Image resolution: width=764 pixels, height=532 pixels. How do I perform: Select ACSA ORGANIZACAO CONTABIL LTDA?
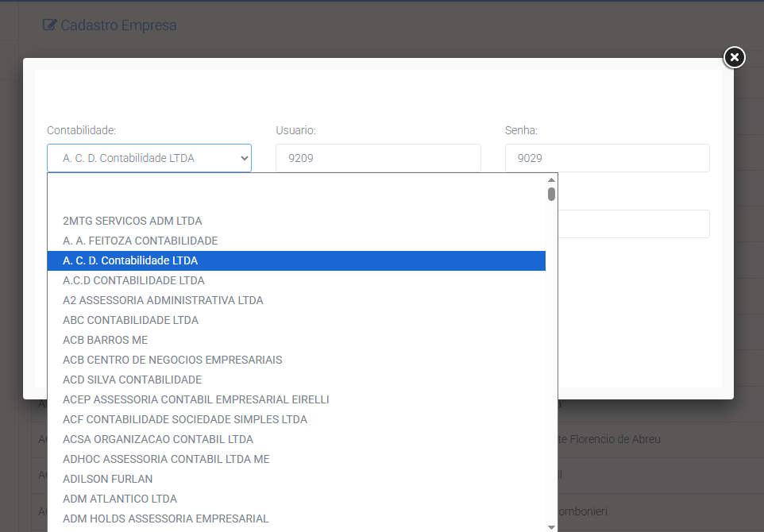click(158, 439)
